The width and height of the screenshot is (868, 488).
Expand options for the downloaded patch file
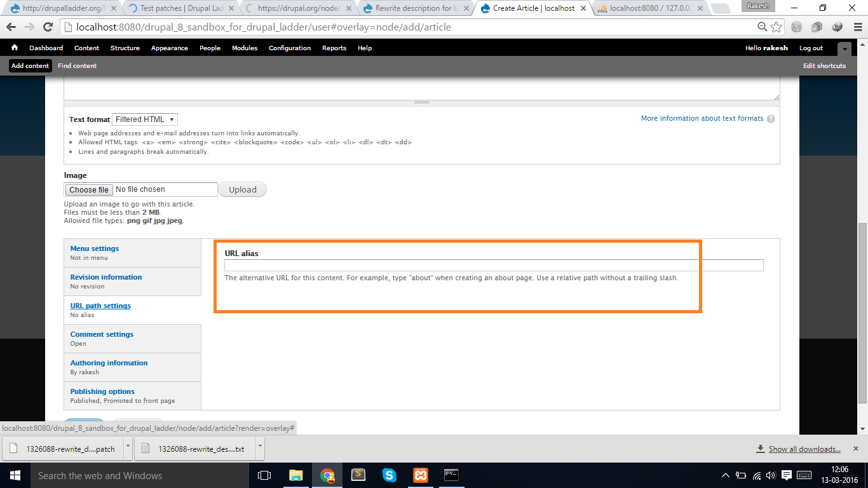(x=127, y=448)
